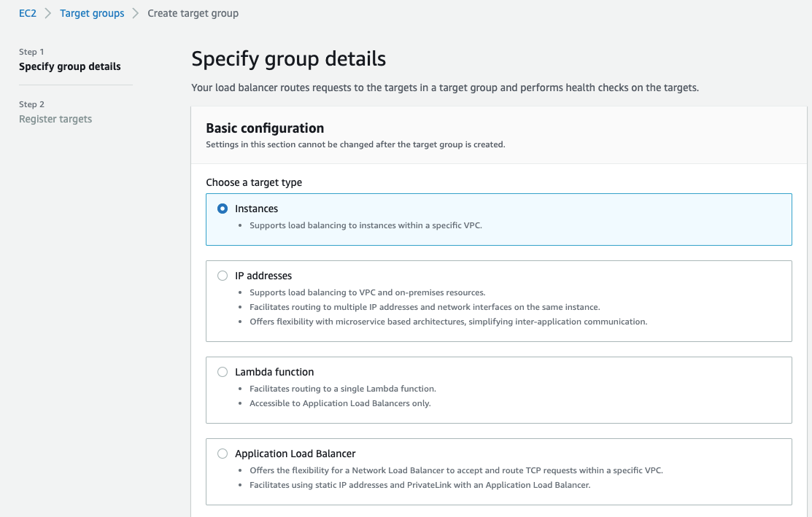Click the Instances option label
The width and height of the screenshot is (812, 517).
256,209
